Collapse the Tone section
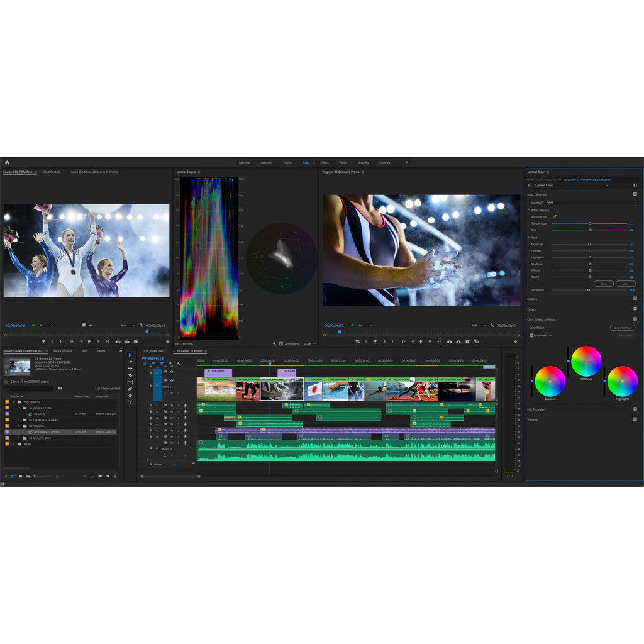Image resolution: width=644 pixels, height=644 pixels. pyautogui.click(x=529, y=237)
